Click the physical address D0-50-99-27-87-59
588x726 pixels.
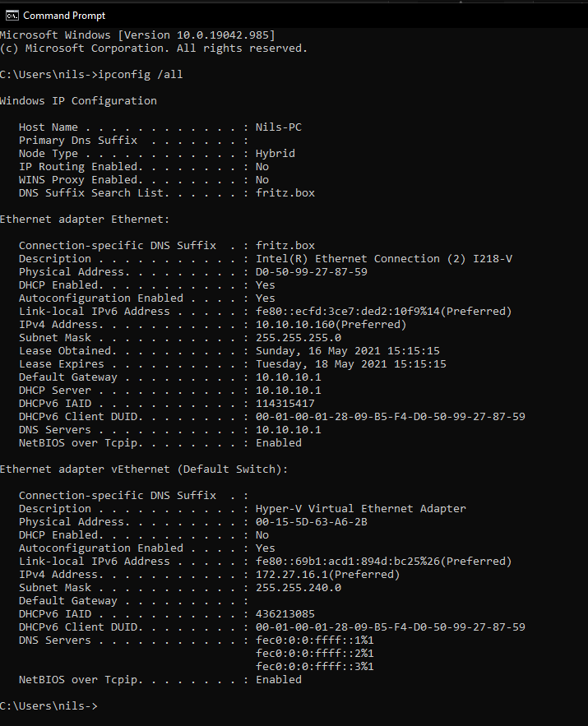[x=311, y=272]
